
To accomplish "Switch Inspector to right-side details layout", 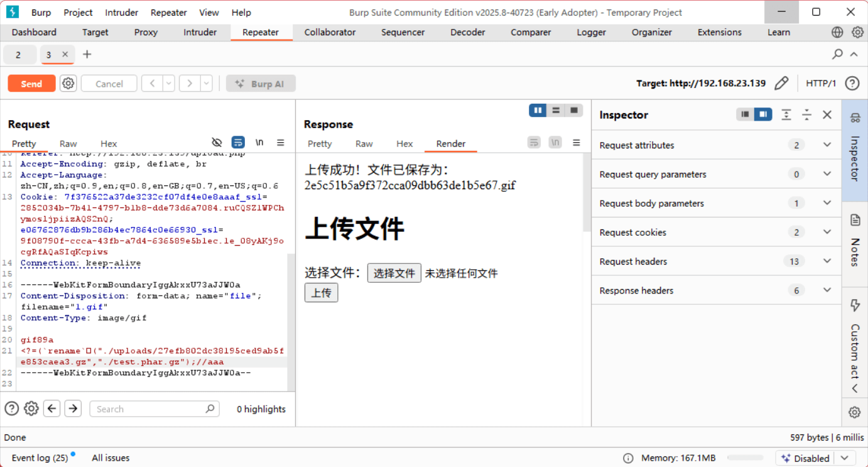I will (763, 114).
